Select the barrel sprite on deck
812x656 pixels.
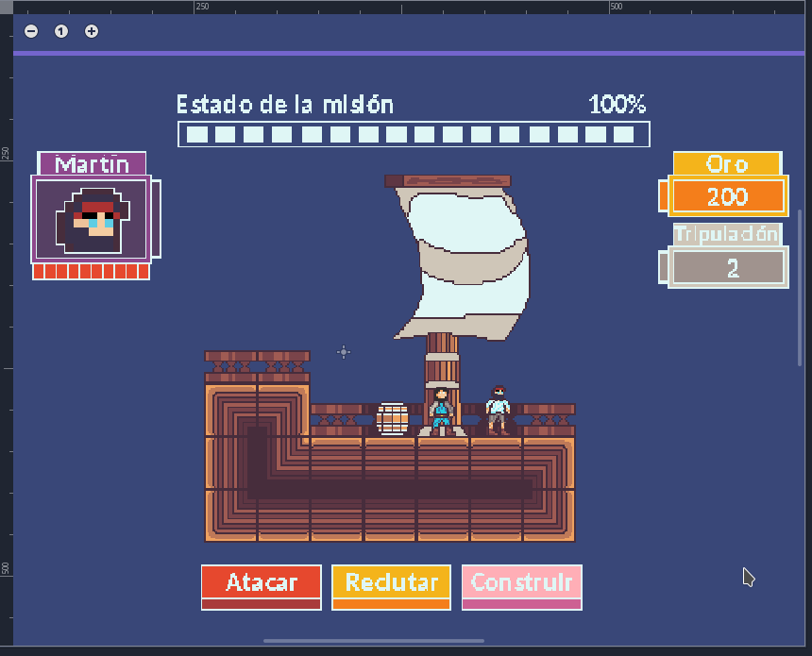[392, 418]
